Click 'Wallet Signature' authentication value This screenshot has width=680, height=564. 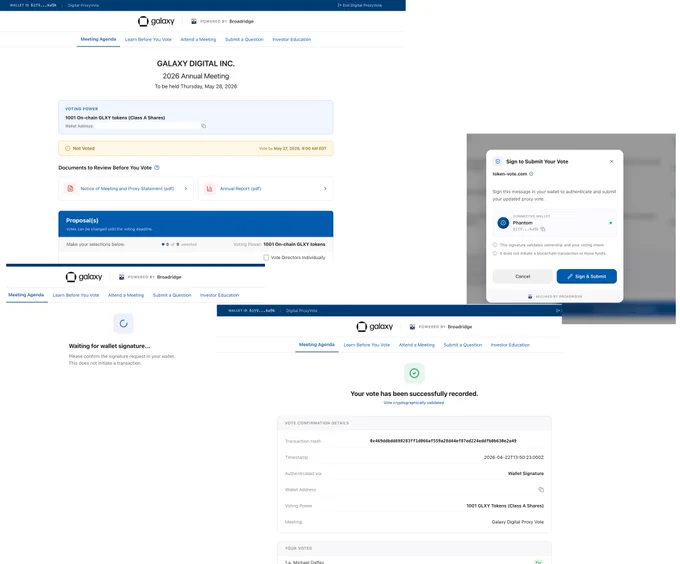tap(526, 473)
